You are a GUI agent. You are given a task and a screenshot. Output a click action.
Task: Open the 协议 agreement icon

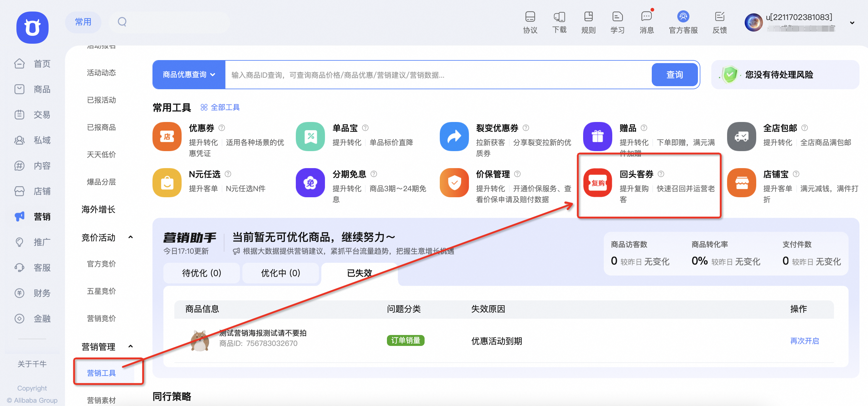pyautogui.click(x=530, y=16)
